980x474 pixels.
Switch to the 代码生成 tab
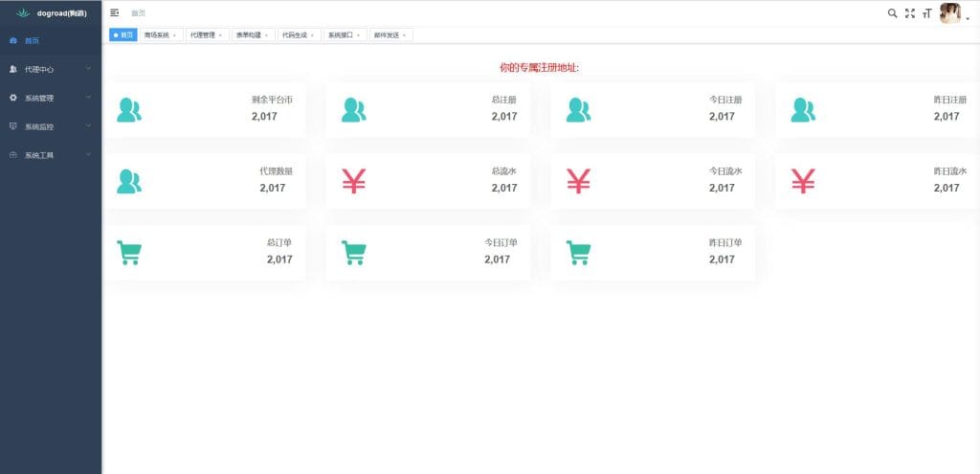293,35
